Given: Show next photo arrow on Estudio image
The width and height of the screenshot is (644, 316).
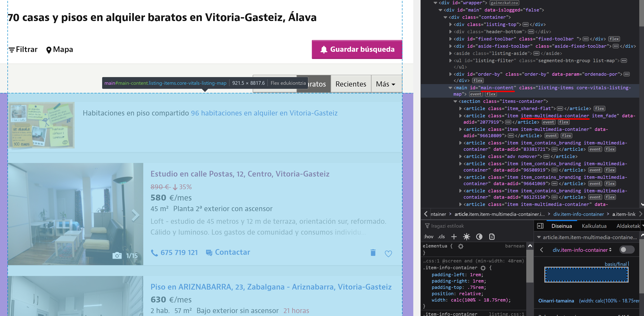Looking at the screenshot, I should pos(135,215).
